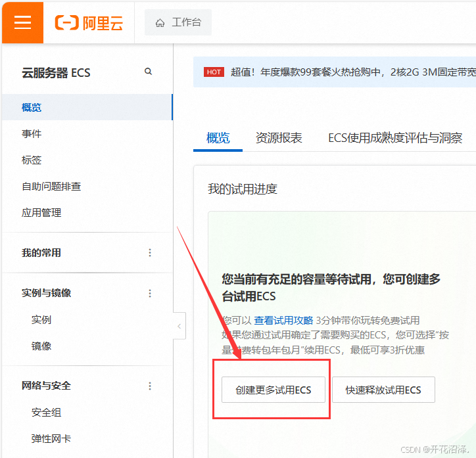Switch to the 概览 tab
The image size is (476, 458).
point(218,138)
